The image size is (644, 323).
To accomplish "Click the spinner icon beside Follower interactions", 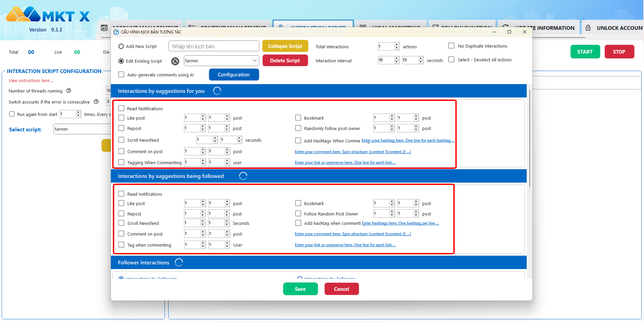I will click(179, 262).
